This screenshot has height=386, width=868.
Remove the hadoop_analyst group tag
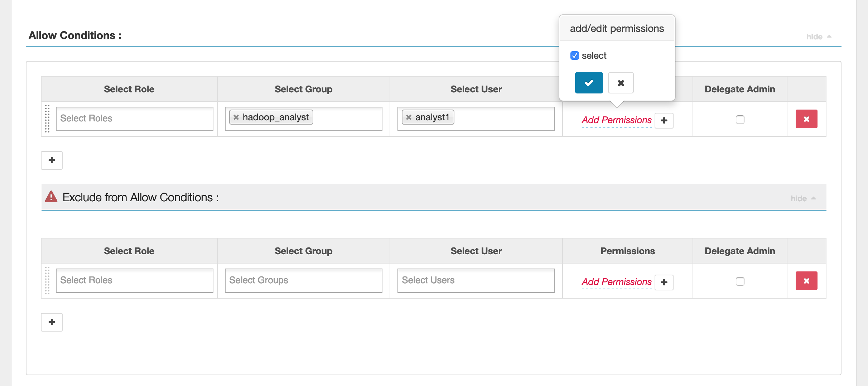click(x=236, y=117)
